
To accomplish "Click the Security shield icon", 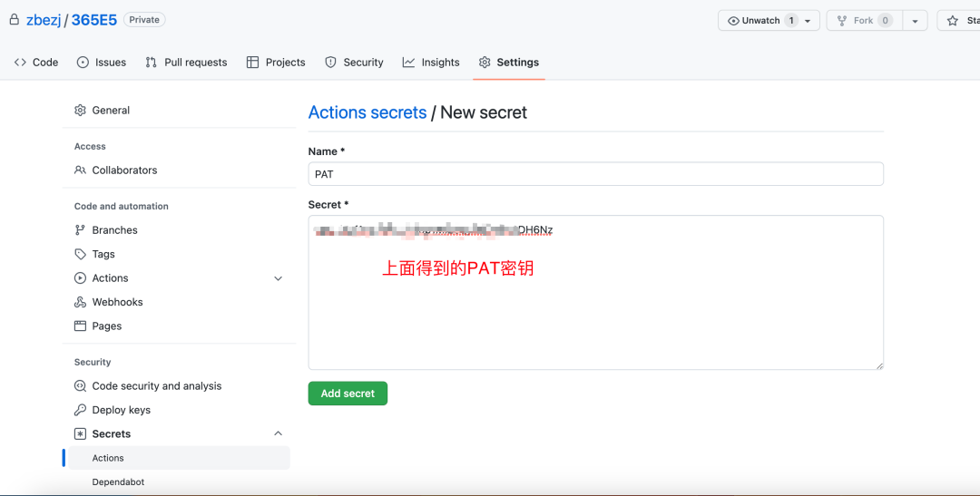I will pos(330,63).
